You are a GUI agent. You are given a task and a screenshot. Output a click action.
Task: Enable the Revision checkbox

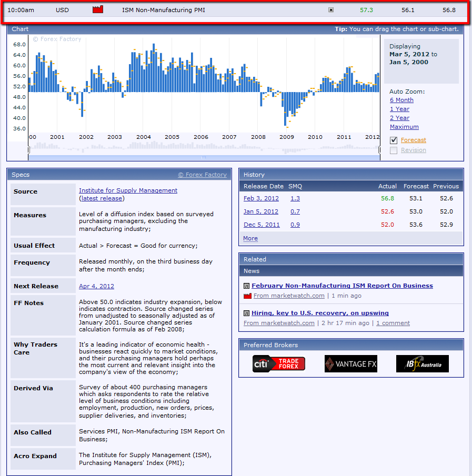394,150
